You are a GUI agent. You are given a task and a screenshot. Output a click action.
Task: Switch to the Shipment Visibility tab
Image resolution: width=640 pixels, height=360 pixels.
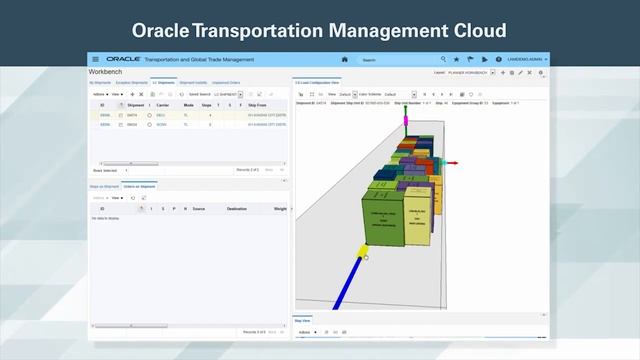click(193, 83)
